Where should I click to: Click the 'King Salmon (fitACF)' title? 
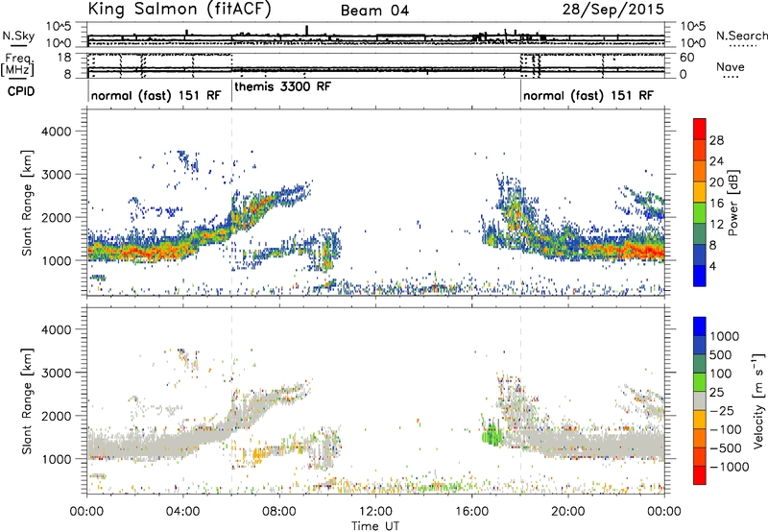click(x=180, y=9)
